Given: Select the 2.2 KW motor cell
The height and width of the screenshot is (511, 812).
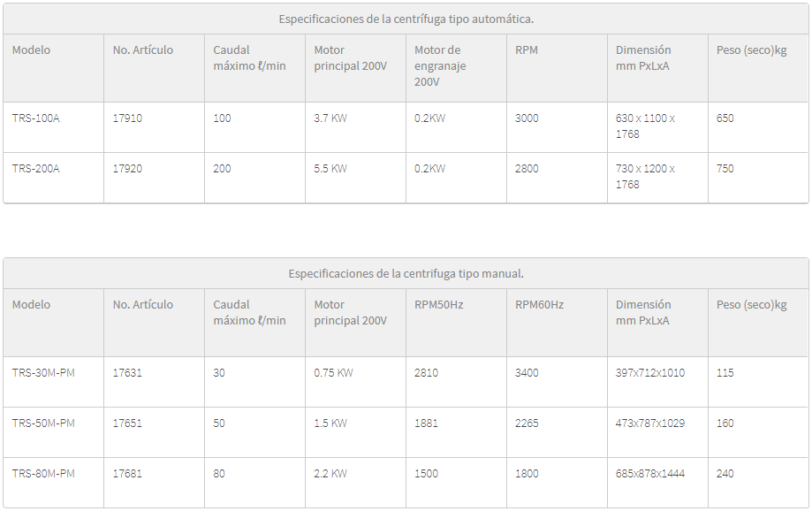Looking at the screenshot, I should (330, 474).
